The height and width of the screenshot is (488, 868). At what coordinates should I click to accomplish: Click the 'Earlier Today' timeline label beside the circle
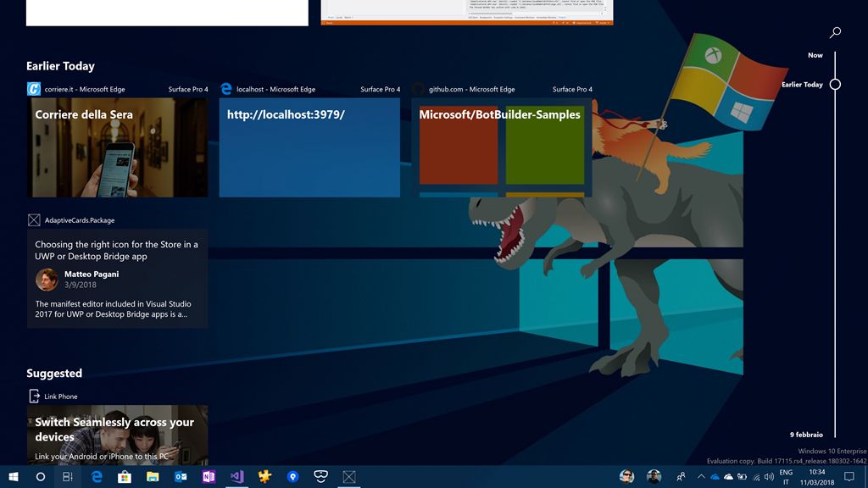point(802,85)
